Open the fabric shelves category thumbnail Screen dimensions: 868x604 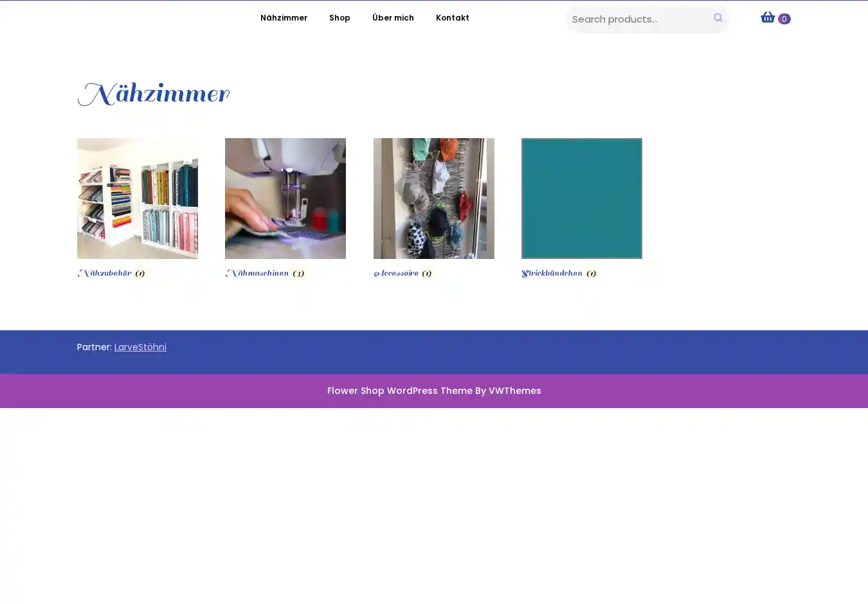click(x=138, y=199)
